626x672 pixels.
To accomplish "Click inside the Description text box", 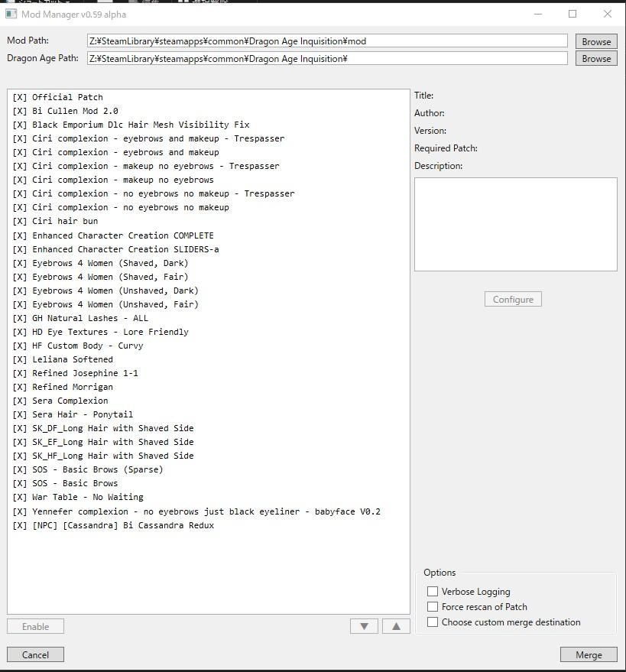I will [515, 224].
